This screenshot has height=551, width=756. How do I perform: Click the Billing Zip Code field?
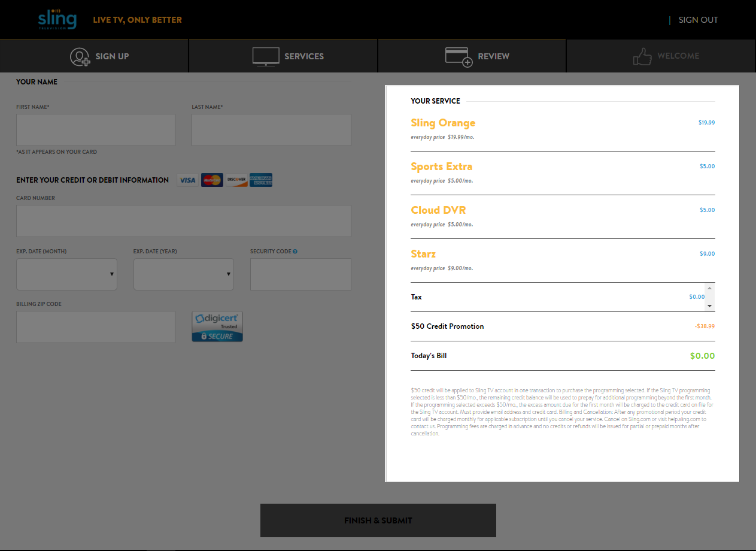point(96,327)
